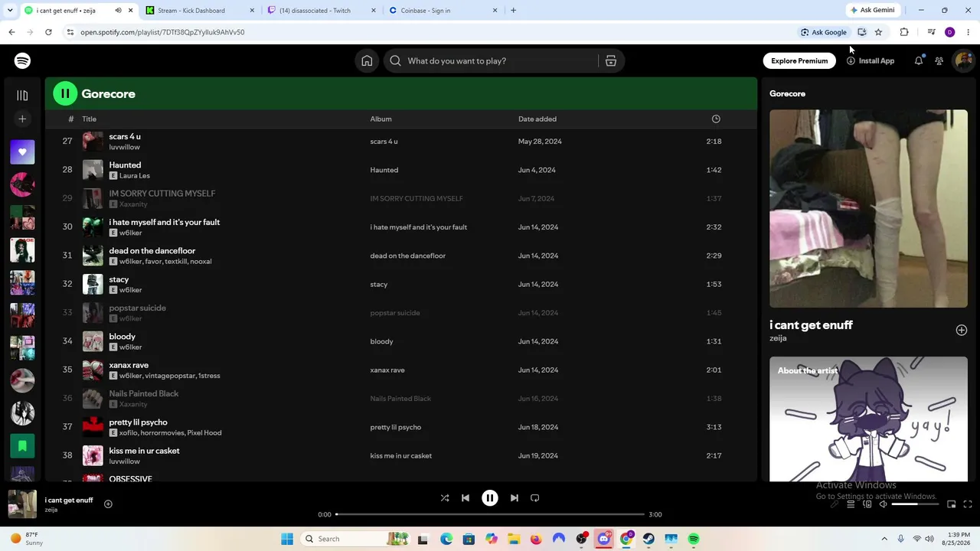This screenshot has height=551, width=980.
Task: Open Chrome extensions puzzle icon
Action: (x=904, y=32)
